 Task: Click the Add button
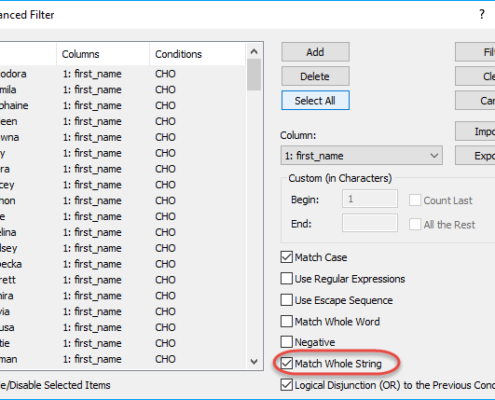315,52
